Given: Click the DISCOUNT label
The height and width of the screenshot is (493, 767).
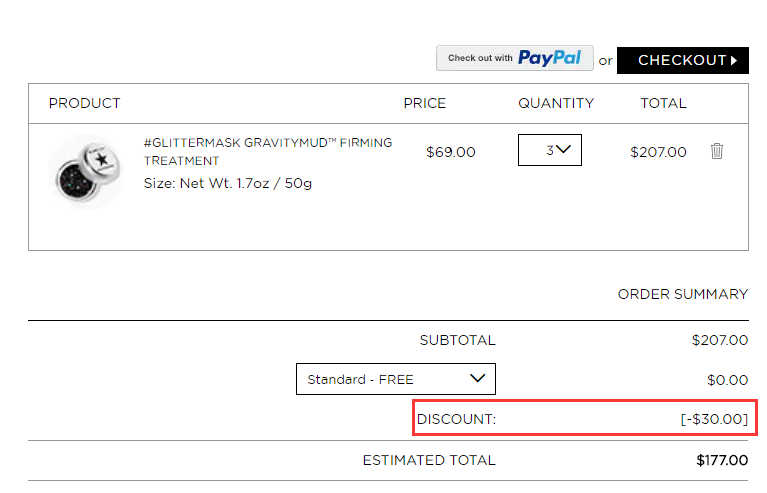Looking at the screenshot, I should [x=456, y=419].
